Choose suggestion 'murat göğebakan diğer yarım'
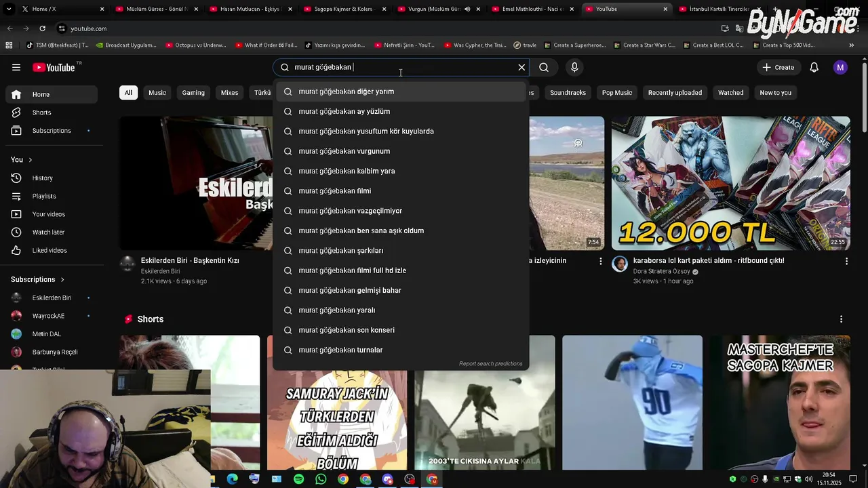Image resolution: width=868 pixels, height=488 pixels. 401,91
